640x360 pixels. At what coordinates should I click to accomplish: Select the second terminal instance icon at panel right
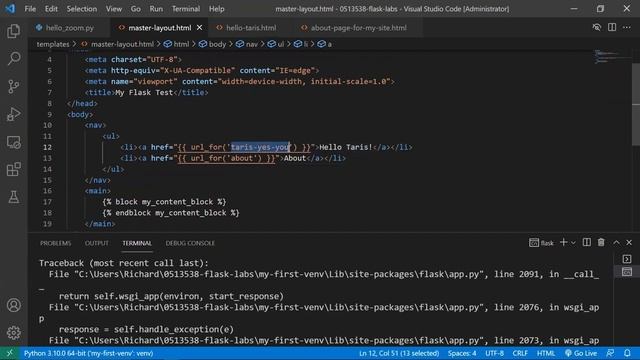pos(627,271)
